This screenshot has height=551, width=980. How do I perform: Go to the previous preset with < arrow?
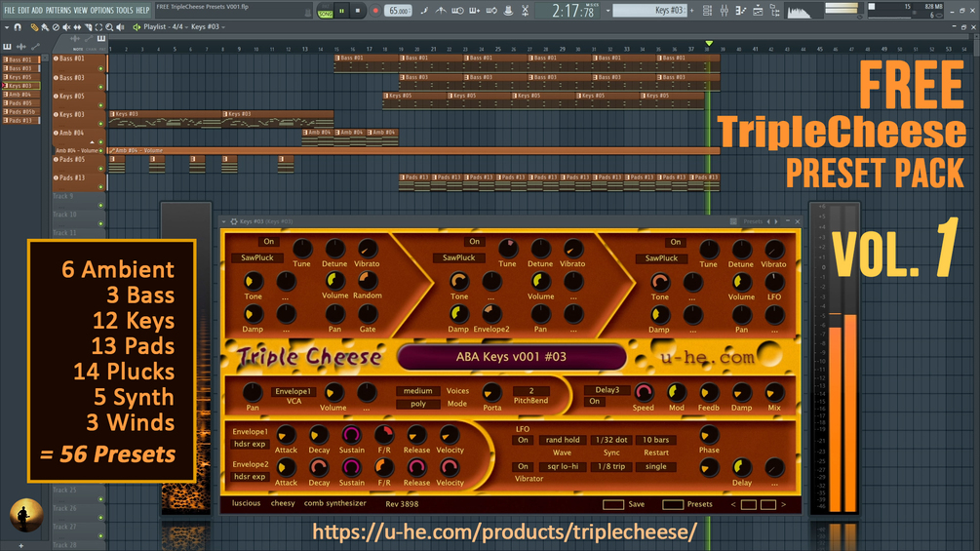click(x=733, y=504)
